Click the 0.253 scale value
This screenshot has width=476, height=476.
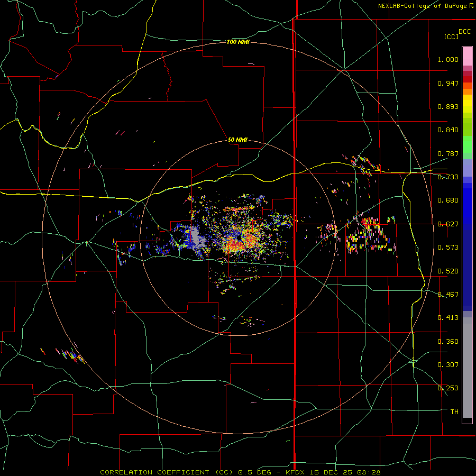[x=448, y=388]
